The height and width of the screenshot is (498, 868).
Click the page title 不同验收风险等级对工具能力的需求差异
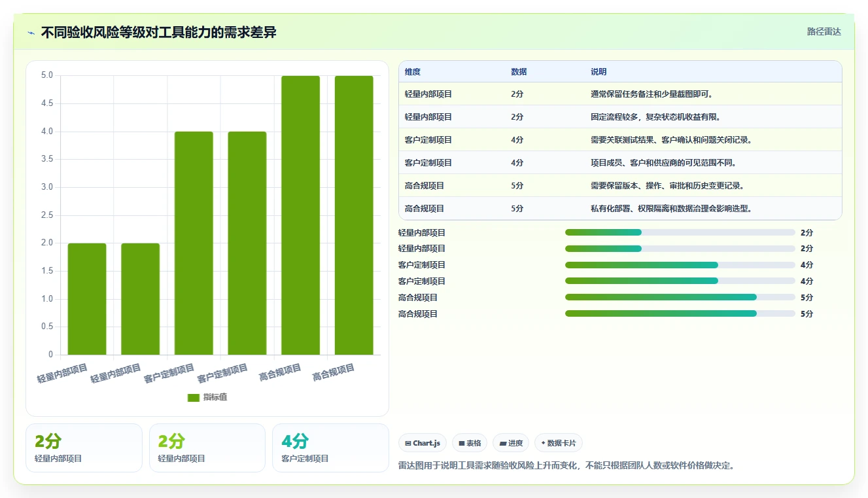coord(158,32)
